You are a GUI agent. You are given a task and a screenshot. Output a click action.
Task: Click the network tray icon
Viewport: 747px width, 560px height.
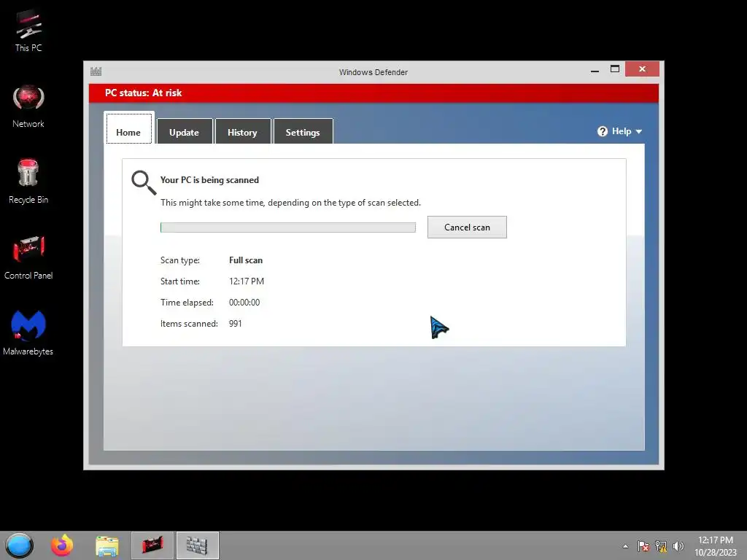pyautogui.click(x=661, y=546)
